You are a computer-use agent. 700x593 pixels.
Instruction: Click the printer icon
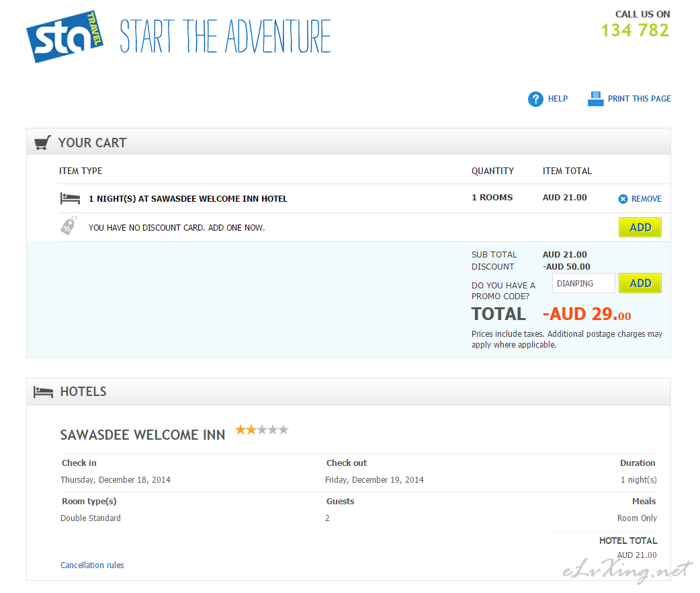(x=595, y=99)
